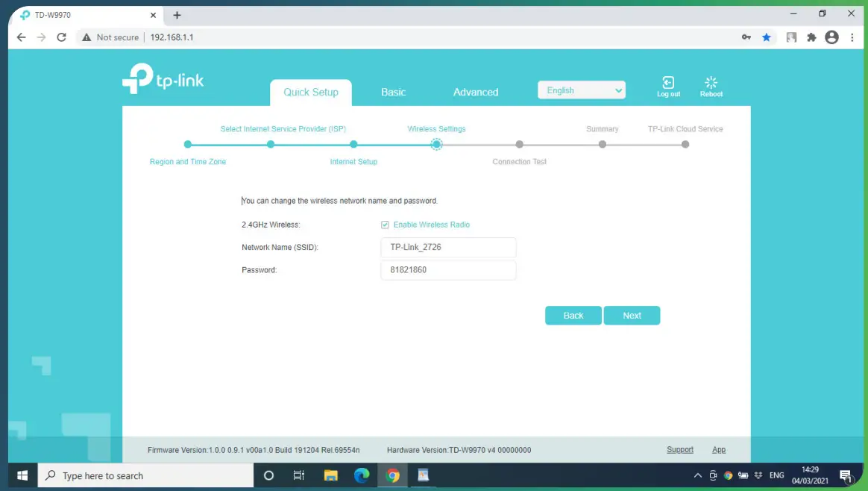Switch to the Basic tab
The height and width of the screenshot is (491, 868).
393,92
